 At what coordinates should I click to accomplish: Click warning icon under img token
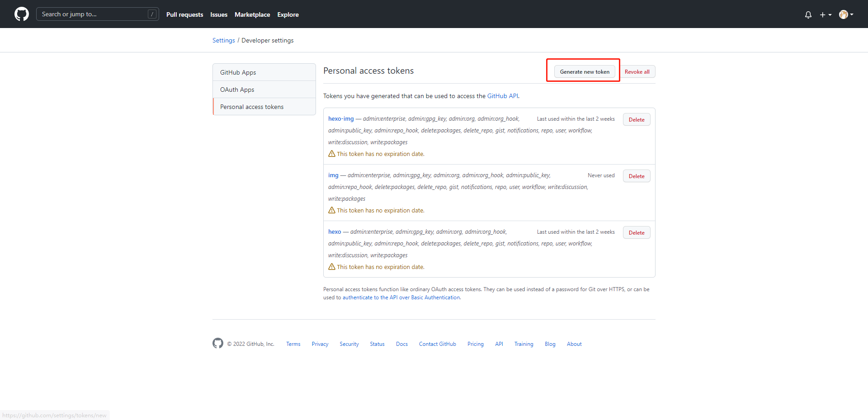(332, 210)
